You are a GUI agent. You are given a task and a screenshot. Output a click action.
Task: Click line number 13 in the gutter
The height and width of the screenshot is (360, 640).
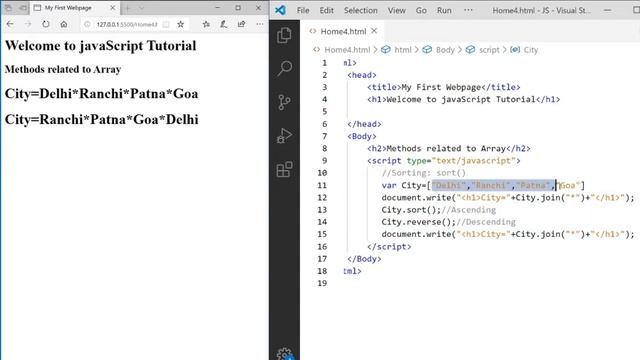tap(322, 210)
